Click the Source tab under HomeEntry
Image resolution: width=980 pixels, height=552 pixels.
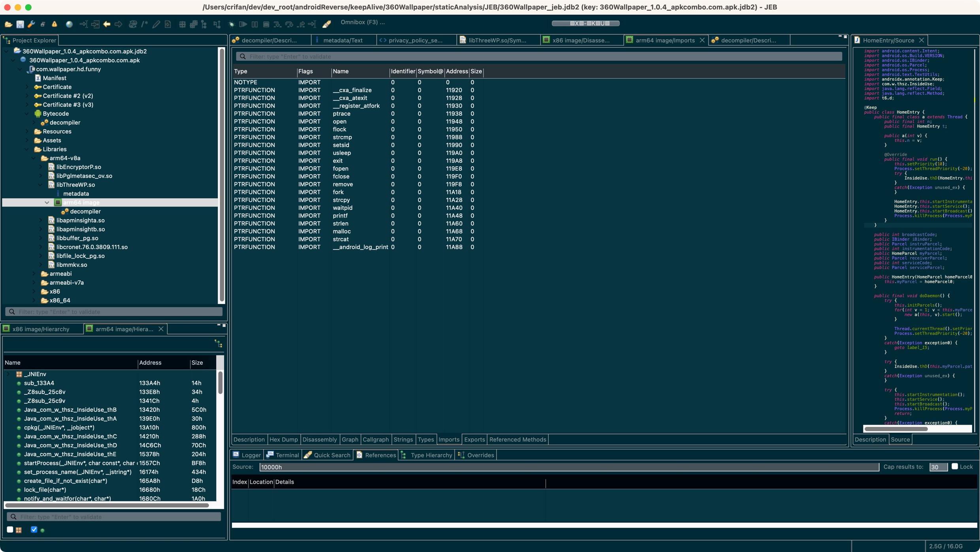click(900, 439)
